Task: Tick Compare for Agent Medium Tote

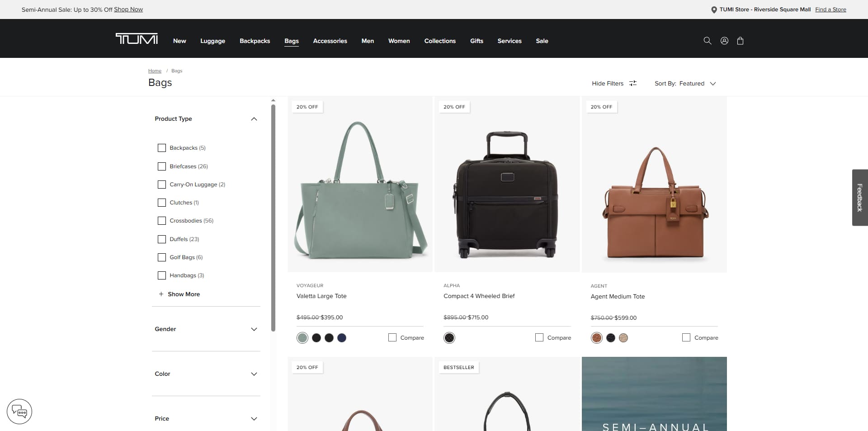Action: coord(686,337)
